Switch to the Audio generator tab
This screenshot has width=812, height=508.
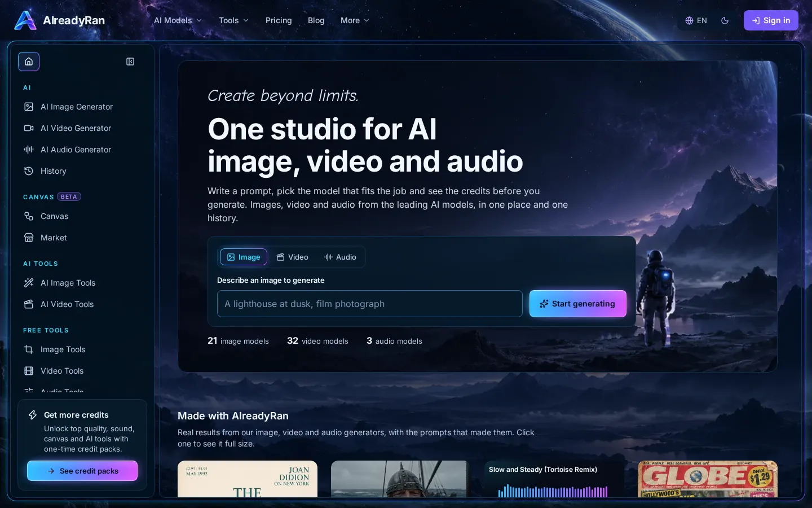(x=340, y=257)
